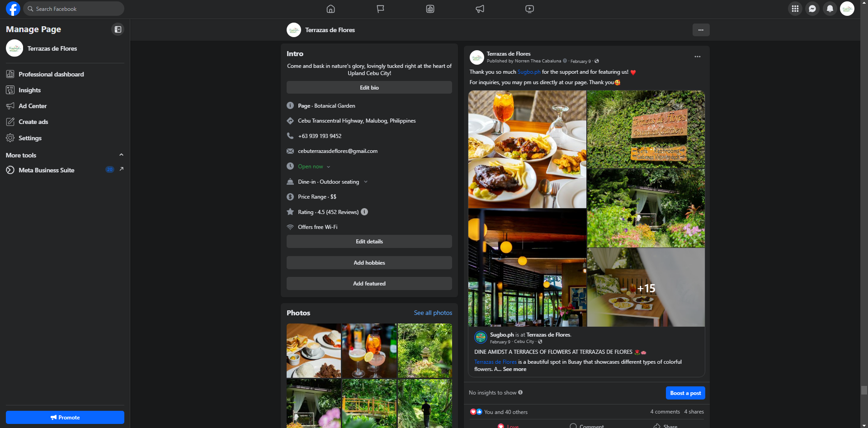The height and width of the screenshot is (428, 868).
Task: Open the post options three-dot menu
Action: [698, 57]
